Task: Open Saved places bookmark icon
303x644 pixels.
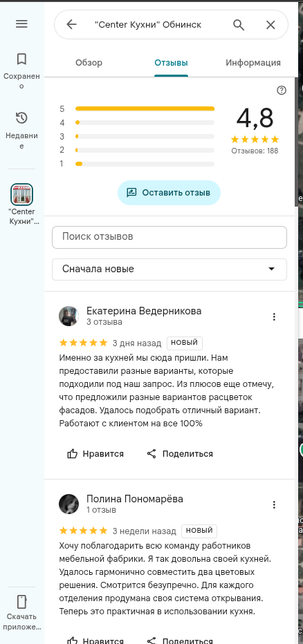Action: [21, 59]
